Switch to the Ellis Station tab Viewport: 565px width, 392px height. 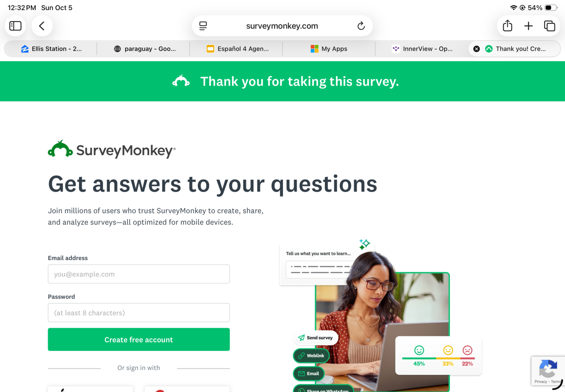click(x=51, y=49)
